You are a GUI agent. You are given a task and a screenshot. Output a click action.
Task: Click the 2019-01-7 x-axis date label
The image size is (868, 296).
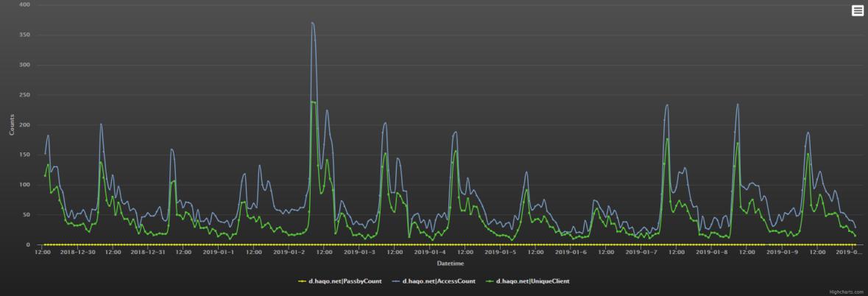pos(641,252)
